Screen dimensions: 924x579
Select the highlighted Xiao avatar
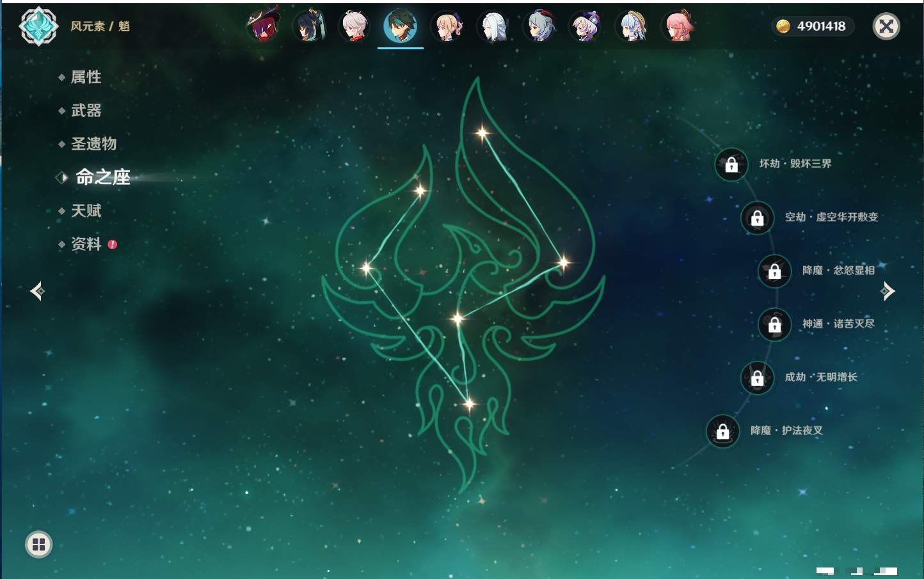click(401, 26)
